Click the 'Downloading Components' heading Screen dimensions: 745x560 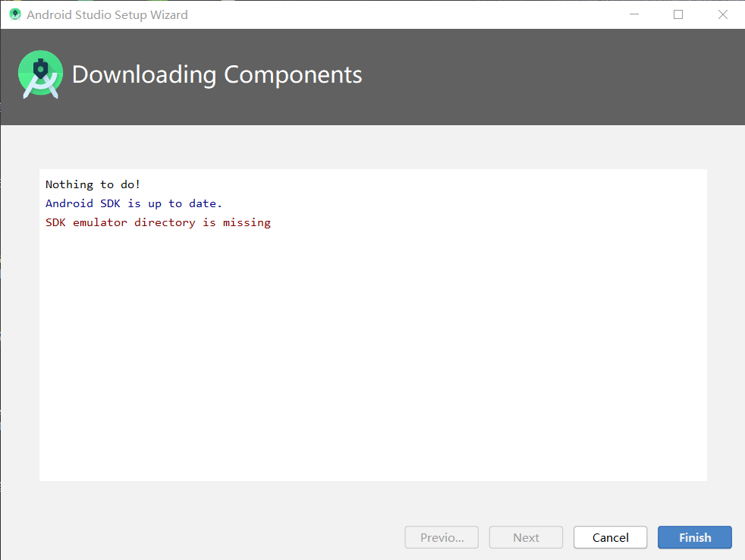[x=215, y=74]
